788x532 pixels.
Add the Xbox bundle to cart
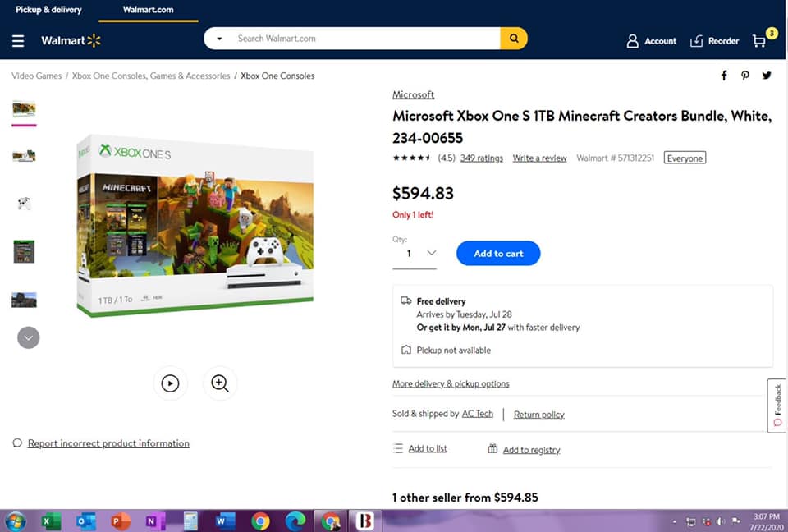[498, 254]
